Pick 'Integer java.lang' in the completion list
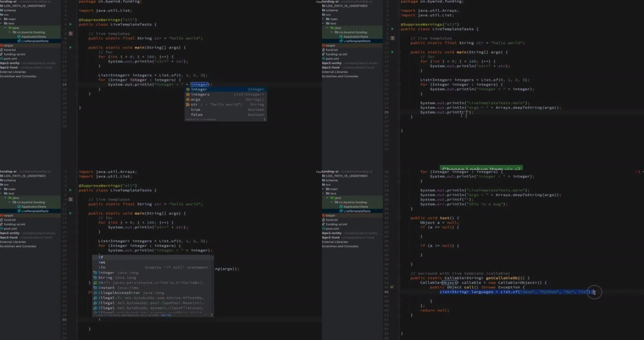 tap(153, 272)
